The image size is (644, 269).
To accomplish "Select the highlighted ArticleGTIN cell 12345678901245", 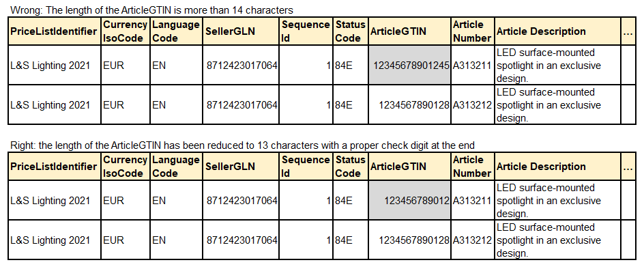I will [x=409, y=66].
